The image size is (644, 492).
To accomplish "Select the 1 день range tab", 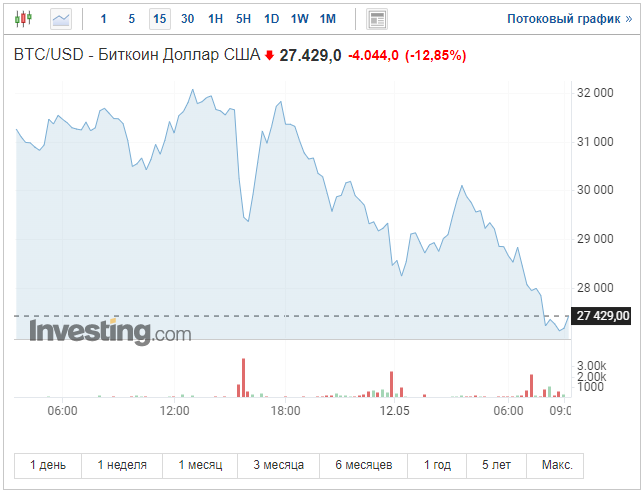I will click(48, 465).
